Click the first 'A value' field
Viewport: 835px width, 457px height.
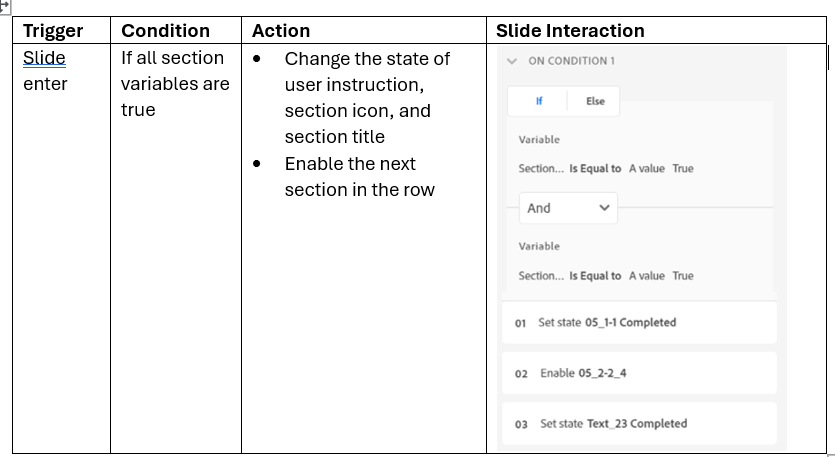pyautogui.click(x=646, y=169)
